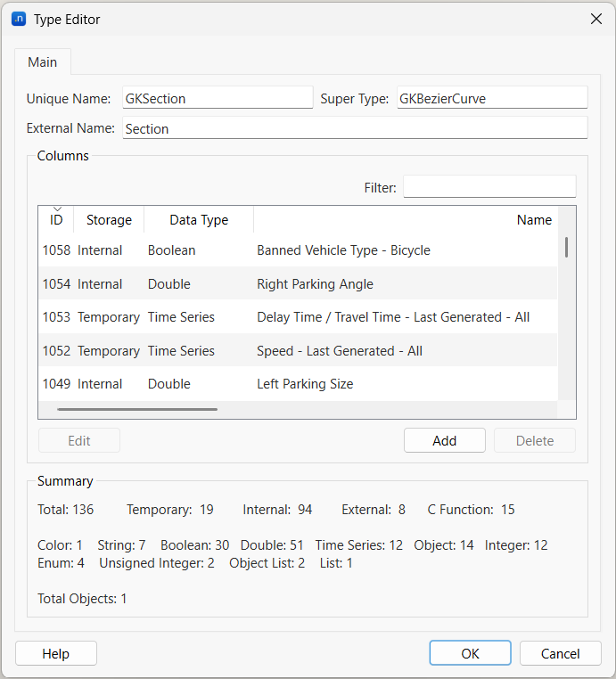The height and width of the screenshot is (679, 616).
Task: Sort by the Name column header
Action: 406,219
